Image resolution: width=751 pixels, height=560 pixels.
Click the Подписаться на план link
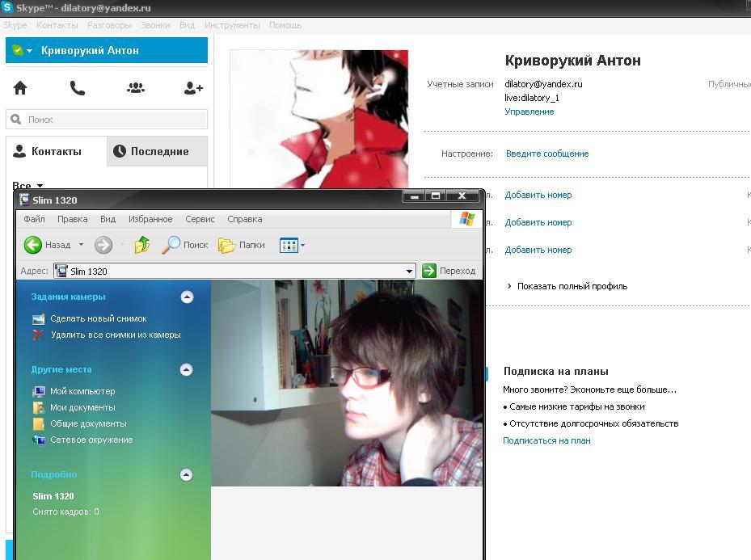546,440
